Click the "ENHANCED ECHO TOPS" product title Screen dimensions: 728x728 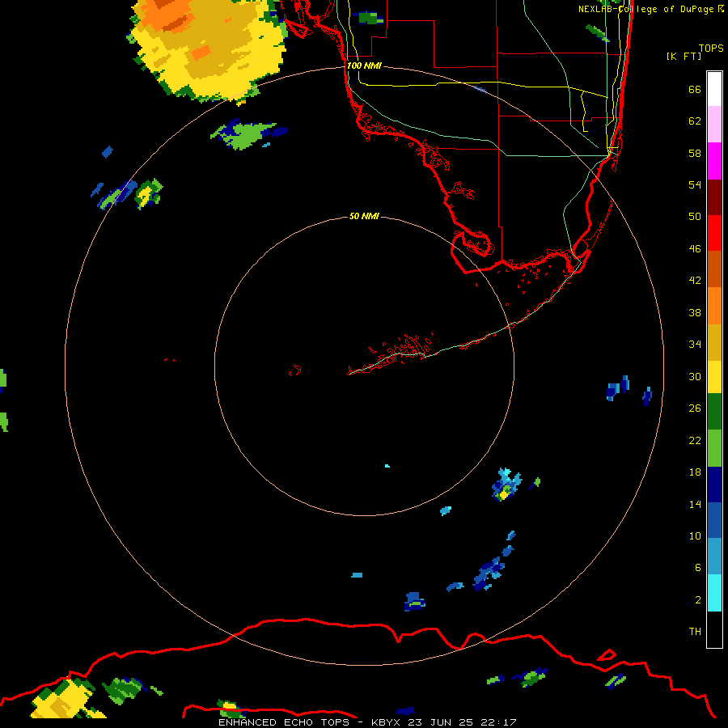coord(284,722)
